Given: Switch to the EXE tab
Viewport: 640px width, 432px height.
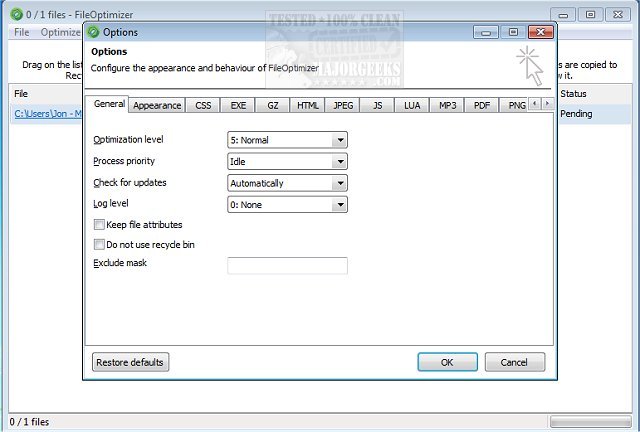Looking at the screenshot, I should [x=238, y=105].
